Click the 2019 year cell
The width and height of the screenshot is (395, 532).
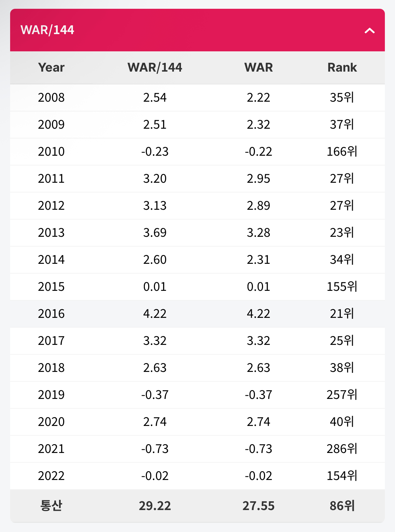(x=51, y=395)
